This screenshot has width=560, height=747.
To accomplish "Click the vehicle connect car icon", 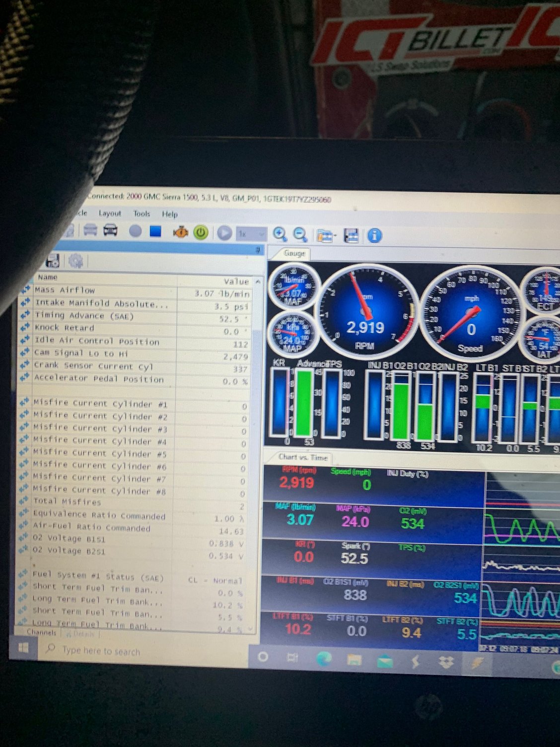I will [110, 230].
